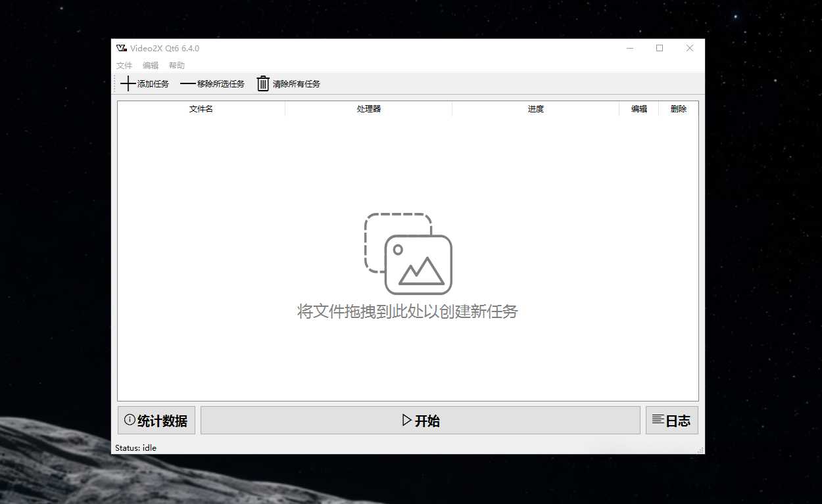Click the 清除所有任务 trash icon
Viewport: 822px width, 504px height.
click(263, 83)
